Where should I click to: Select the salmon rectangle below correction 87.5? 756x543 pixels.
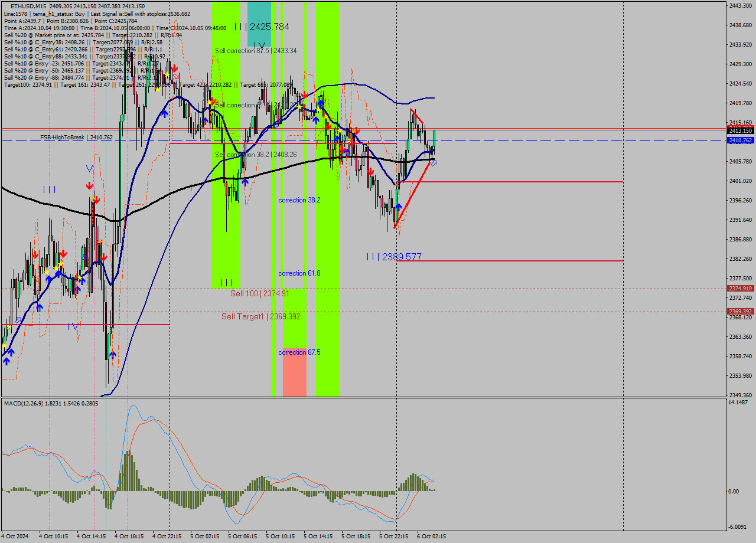point(295,372)
